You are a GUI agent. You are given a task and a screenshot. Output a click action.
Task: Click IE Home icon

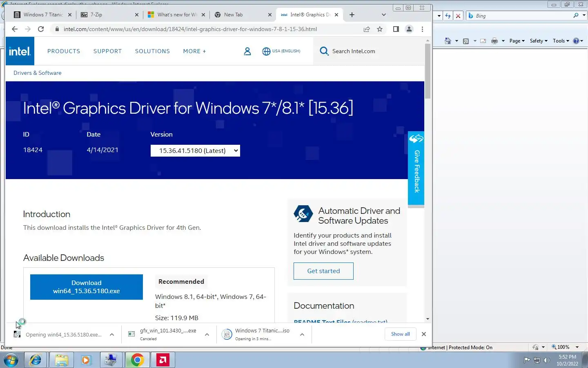(x=448, y=41)
